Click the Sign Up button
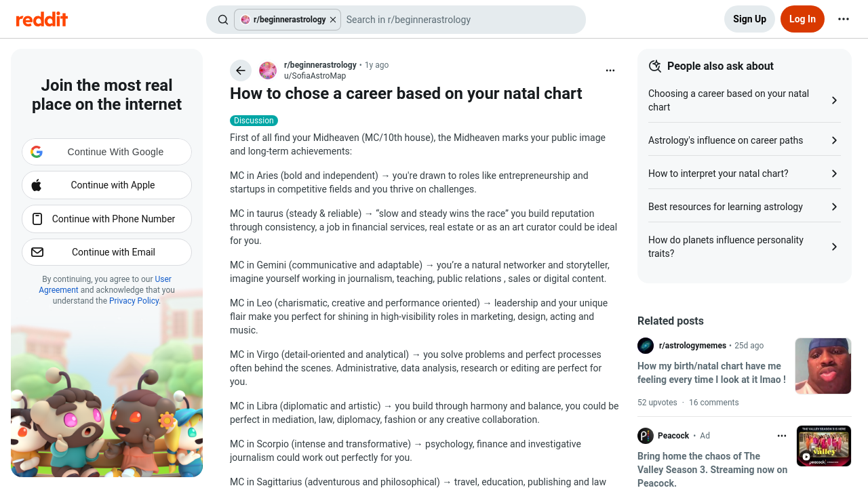Image resolution: width=868 pixels, height=488 pixels. click(x=749, y=19)
